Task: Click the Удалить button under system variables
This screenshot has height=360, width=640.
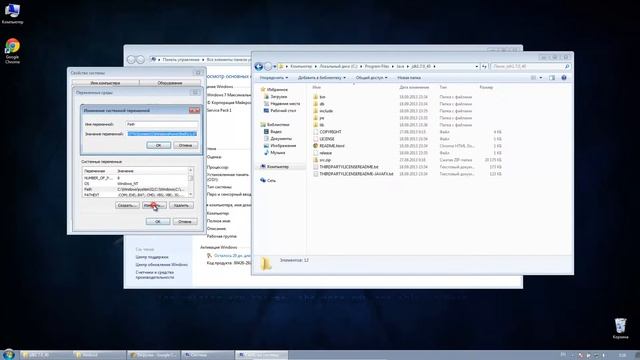Action: [x=181, y=205]
